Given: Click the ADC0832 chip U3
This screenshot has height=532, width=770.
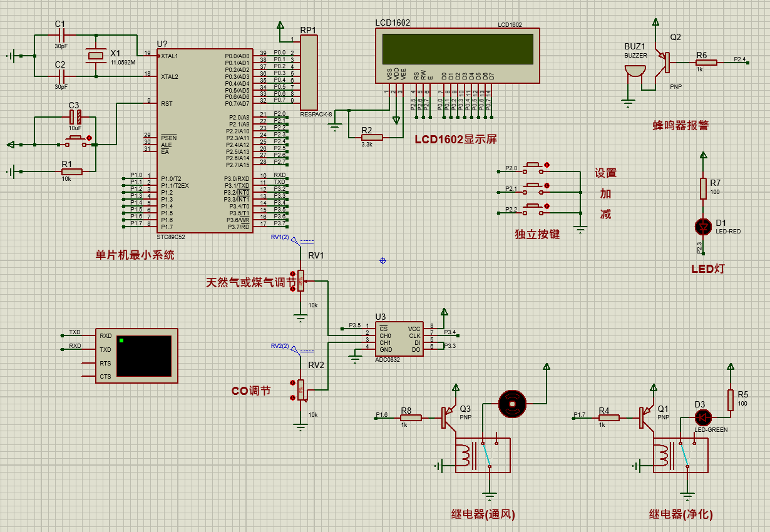Looking at the screenshot, I should [399, 339].
